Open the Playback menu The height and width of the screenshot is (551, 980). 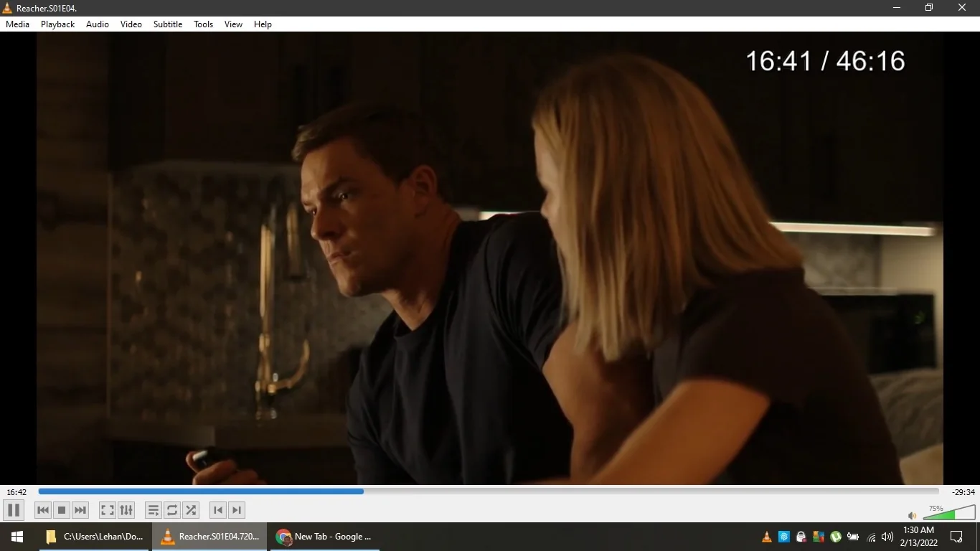click(x=57, y=24)
